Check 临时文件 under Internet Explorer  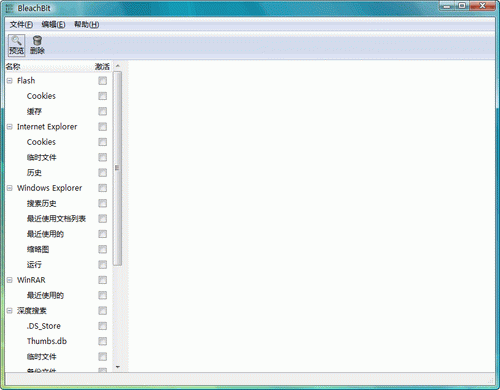point(103,157)
